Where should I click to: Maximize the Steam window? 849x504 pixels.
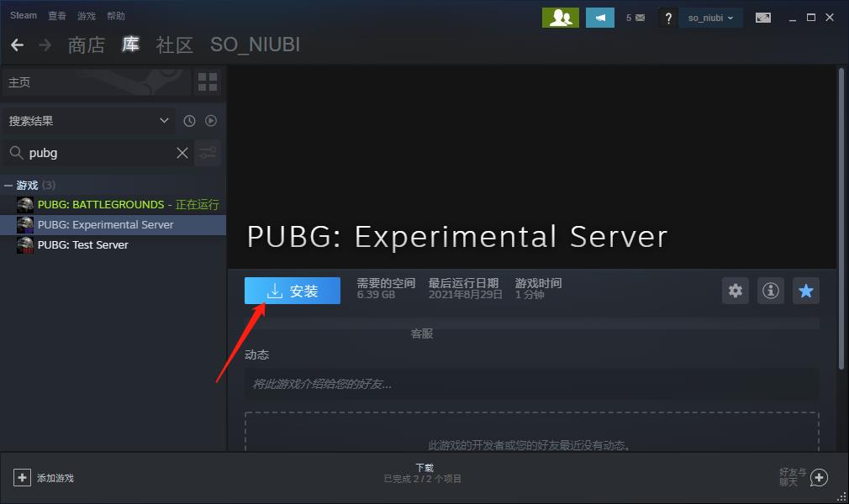pyautogui.click(x=811, y=18)
